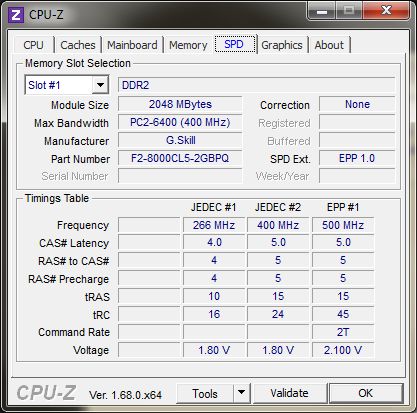Expand the Tools dropdown arrow
Screen dimensions: 417x413
(x=242, y=393)
